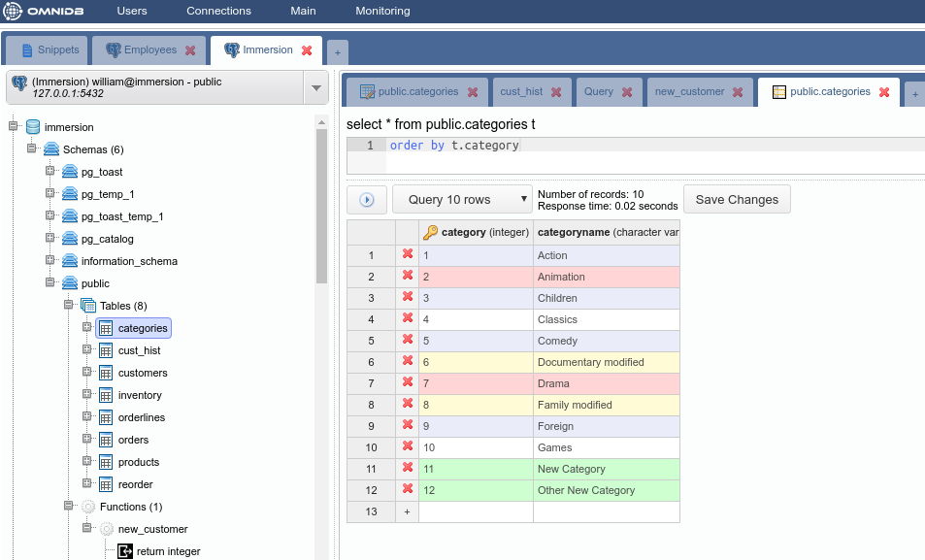Select the Documentary modified cell
This screenshot has width=925, height=560.
(607, 362)
